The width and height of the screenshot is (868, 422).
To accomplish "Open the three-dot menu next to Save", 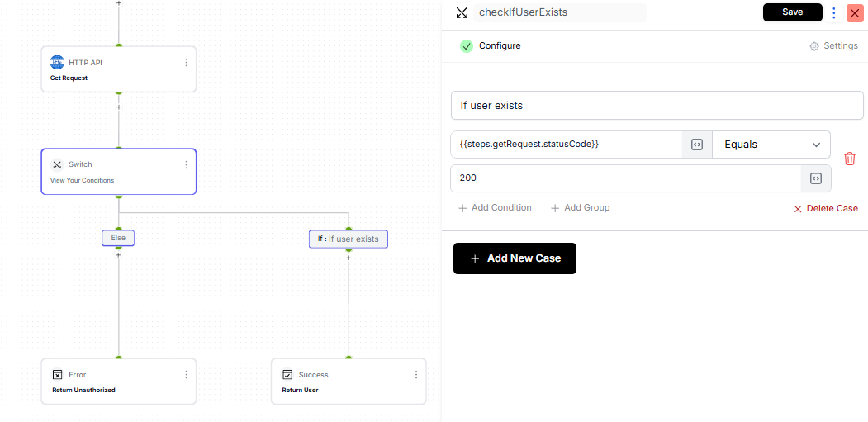I will (x=833, y=12).
